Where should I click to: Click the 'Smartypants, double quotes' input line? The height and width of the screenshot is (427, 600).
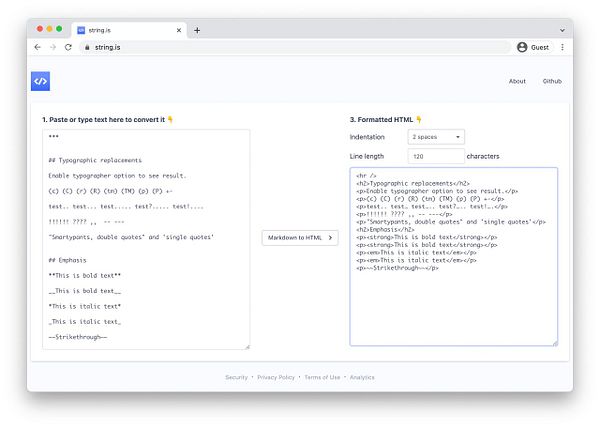tap(131, 237)
